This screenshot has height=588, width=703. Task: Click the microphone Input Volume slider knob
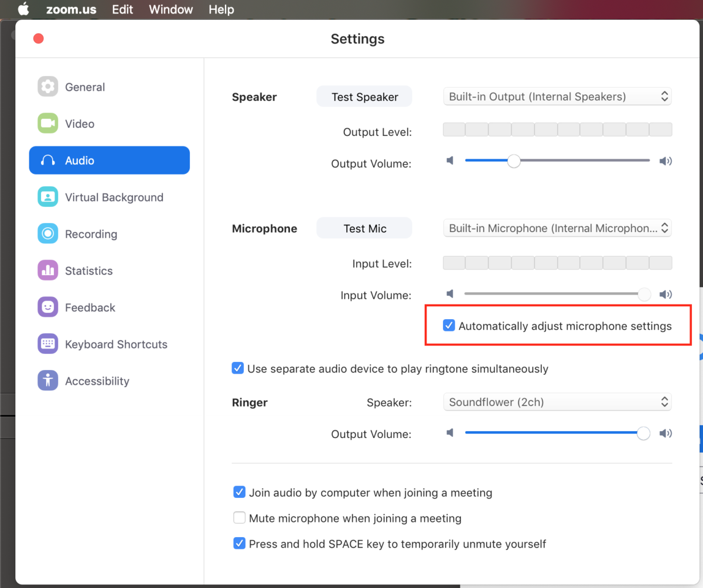(644, 294)
